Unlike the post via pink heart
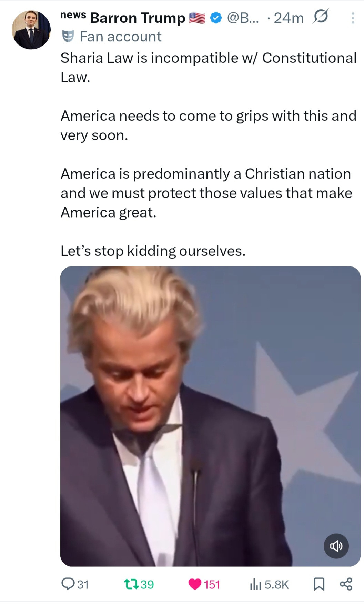 tap(195, 584)
